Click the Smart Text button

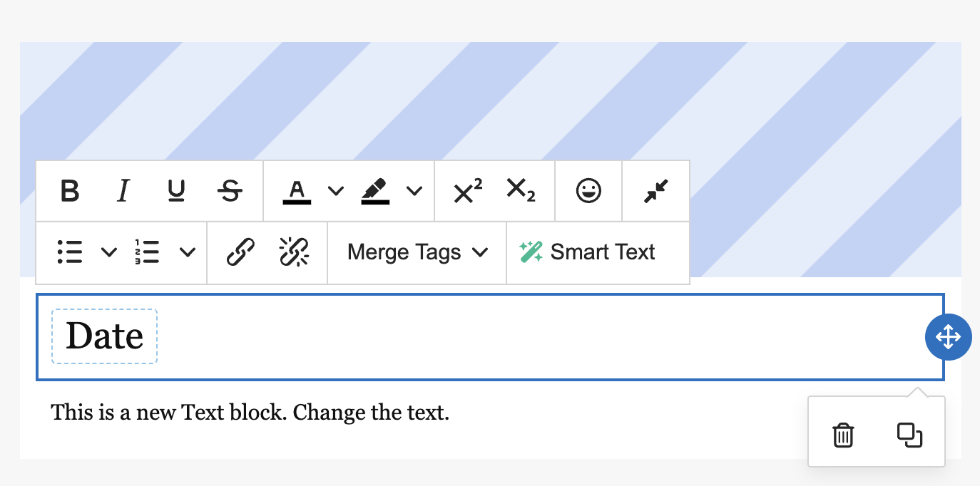pos(588,252)
